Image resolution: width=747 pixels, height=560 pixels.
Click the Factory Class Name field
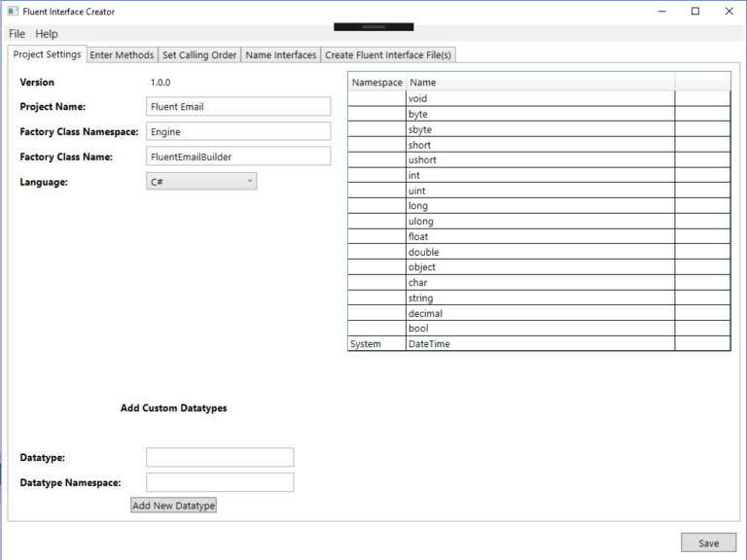point(238,157)
